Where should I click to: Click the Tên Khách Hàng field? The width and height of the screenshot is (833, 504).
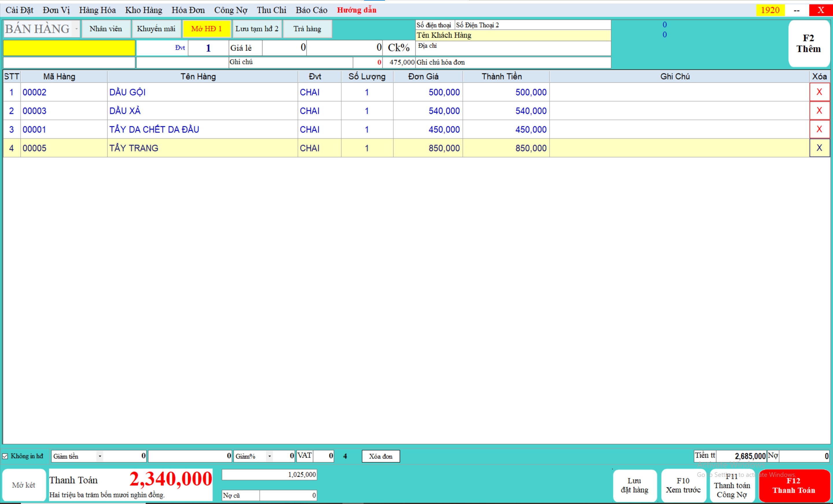(x=513, y=35)
